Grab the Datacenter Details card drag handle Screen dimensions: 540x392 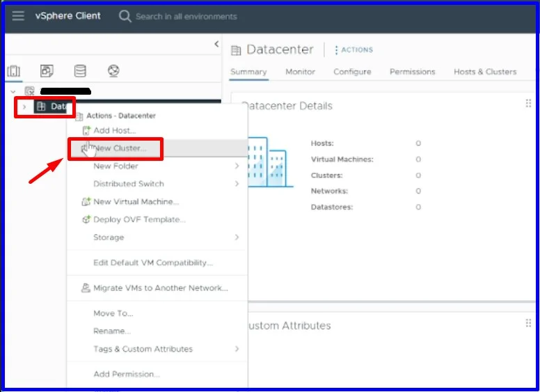tap(528, 104)
